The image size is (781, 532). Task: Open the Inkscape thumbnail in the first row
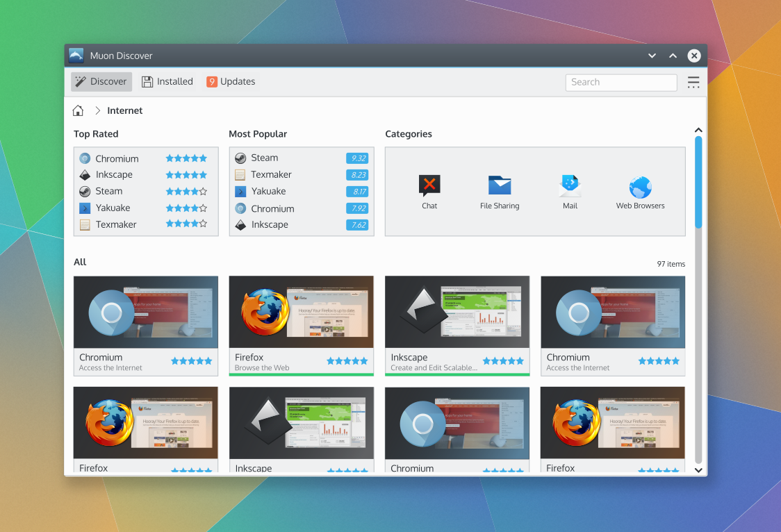[457, 313]
